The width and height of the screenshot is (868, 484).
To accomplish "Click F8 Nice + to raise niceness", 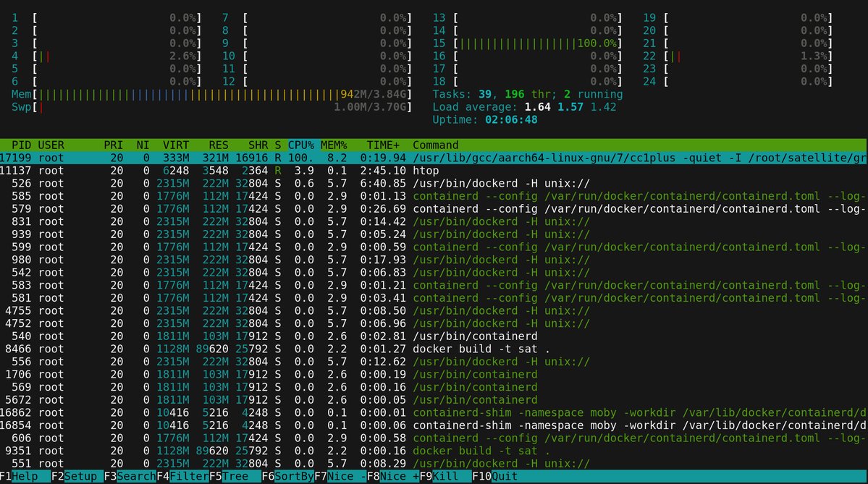I will click(393, 476).
